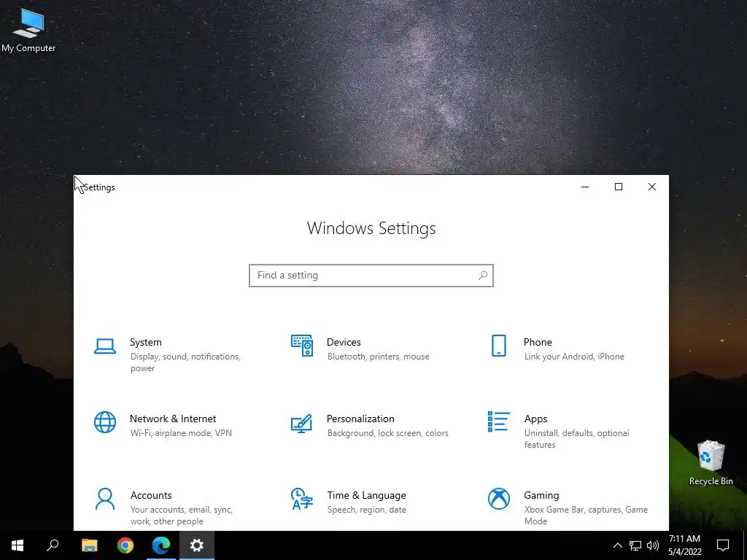Click the Windows Settings heading

pyautogui.click(x=371, y=228)
